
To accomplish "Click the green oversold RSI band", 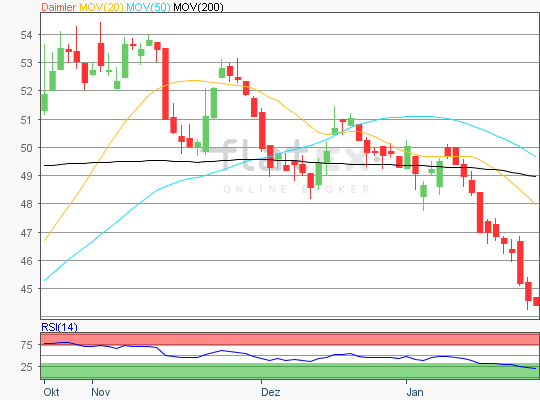I will coord(290,371).
